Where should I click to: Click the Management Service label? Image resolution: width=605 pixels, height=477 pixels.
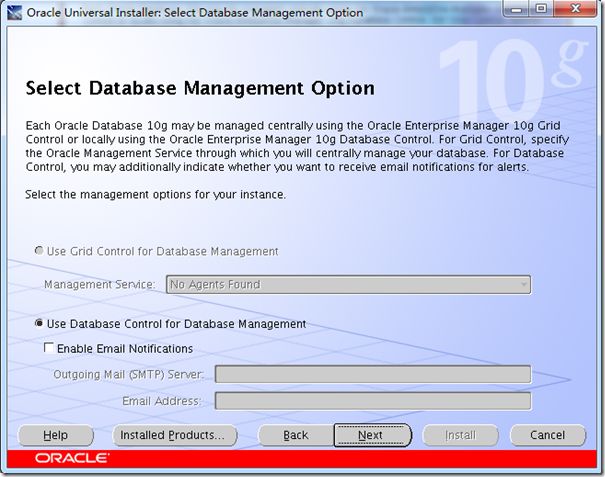click(x=100, y=284)
